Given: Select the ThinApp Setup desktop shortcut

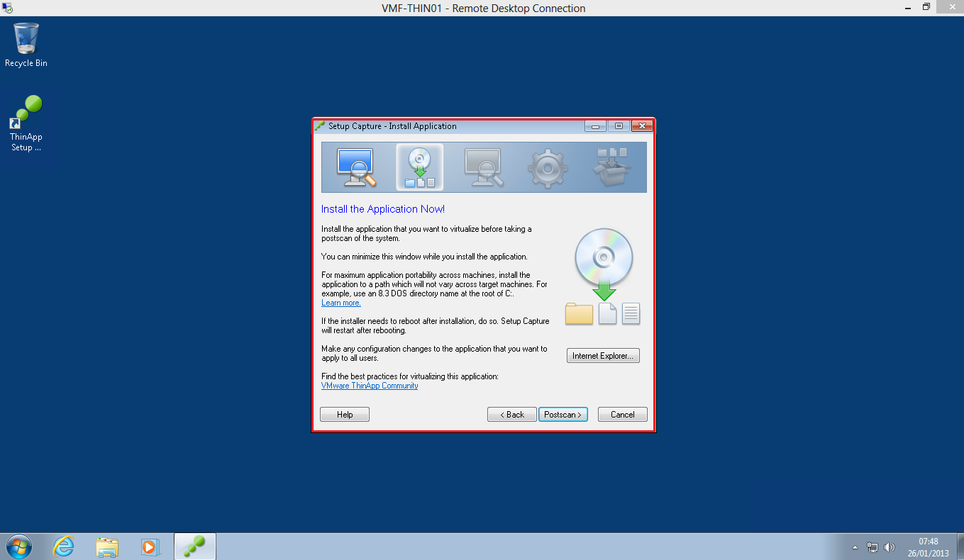Looking at the screenshot, I should click(x=26, y=123).
